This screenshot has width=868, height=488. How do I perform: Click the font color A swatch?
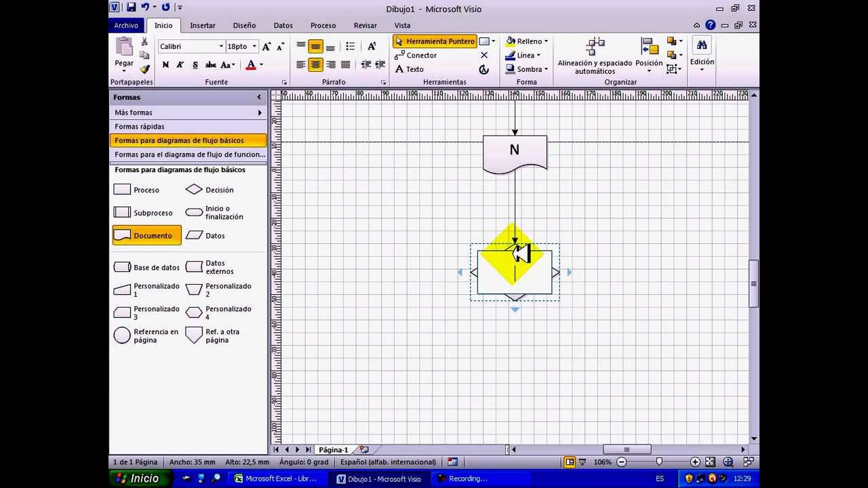click(x=251, y=65)
